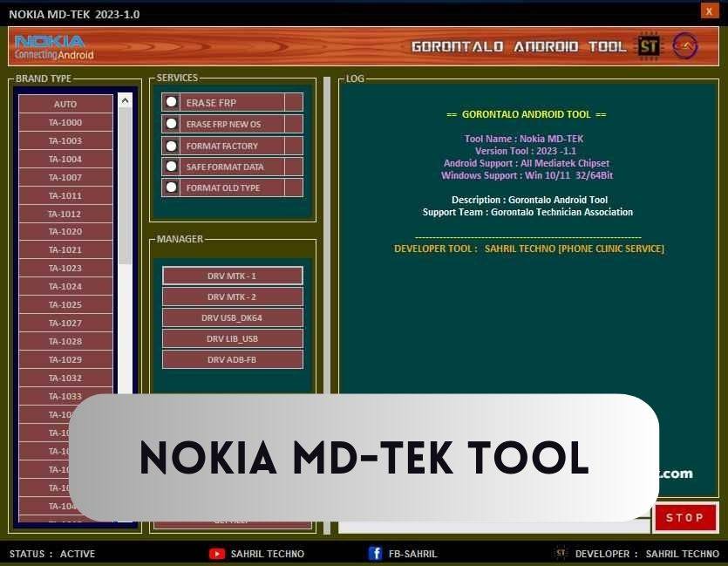Select the ERASE FRP radio button

[171, 101]
